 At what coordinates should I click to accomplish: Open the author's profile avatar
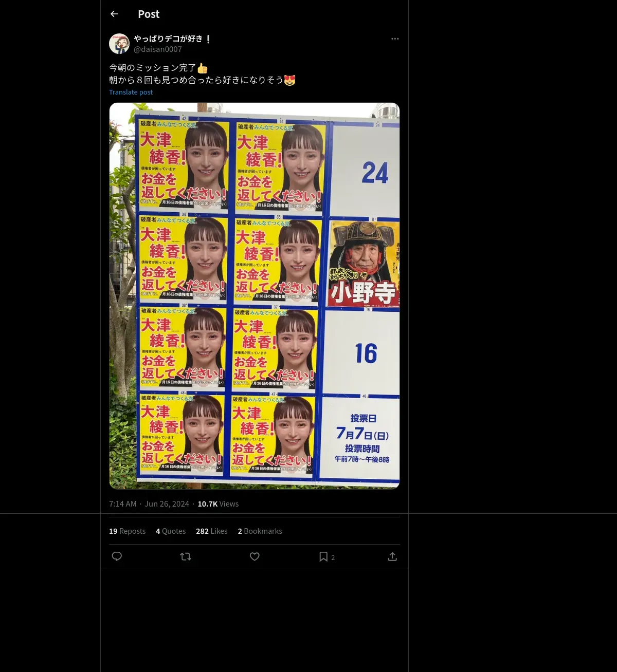tap(119, 44)
